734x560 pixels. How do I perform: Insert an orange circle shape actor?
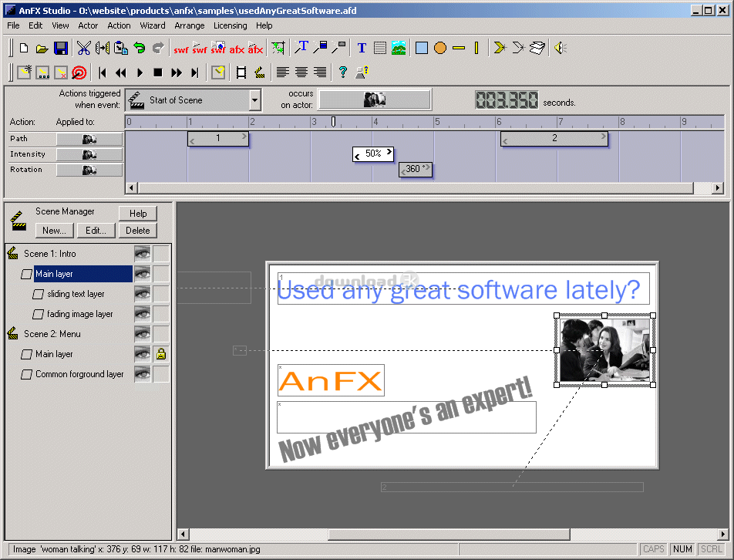[x=440, y=48]
